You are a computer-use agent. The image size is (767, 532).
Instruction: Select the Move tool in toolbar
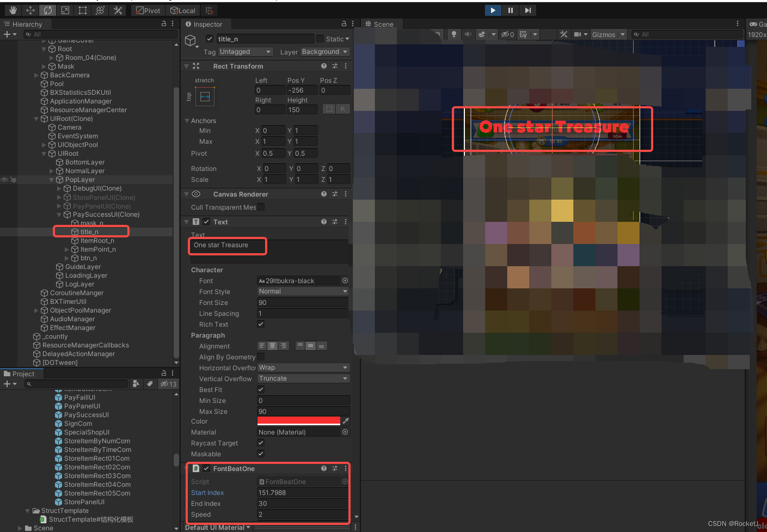tap(30, 10)
